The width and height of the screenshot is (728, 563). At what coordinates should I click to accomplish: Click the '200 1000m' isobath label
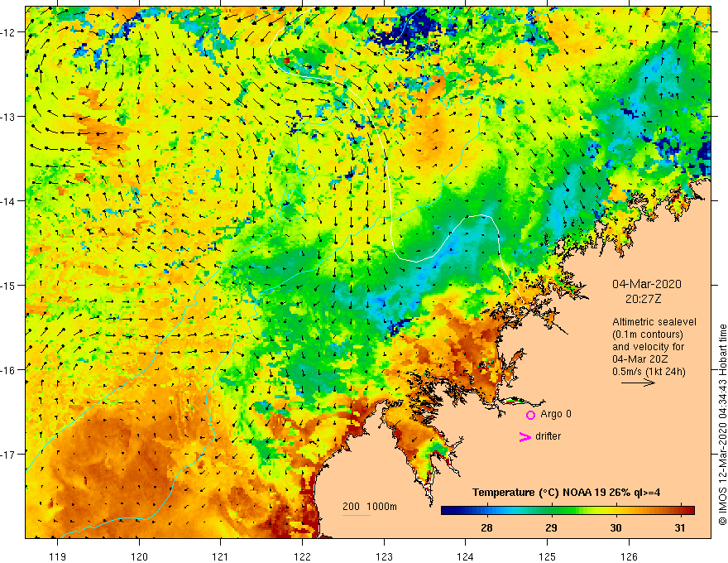click(x=370, y=507)
